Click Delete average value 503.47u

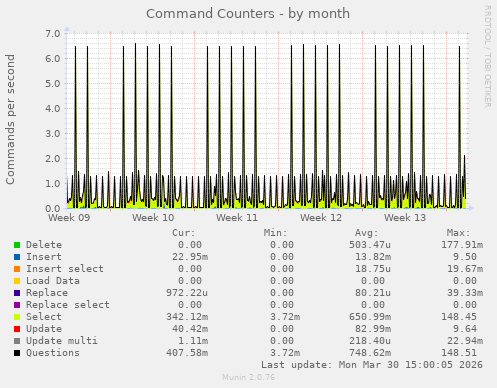tap(370, 245)
